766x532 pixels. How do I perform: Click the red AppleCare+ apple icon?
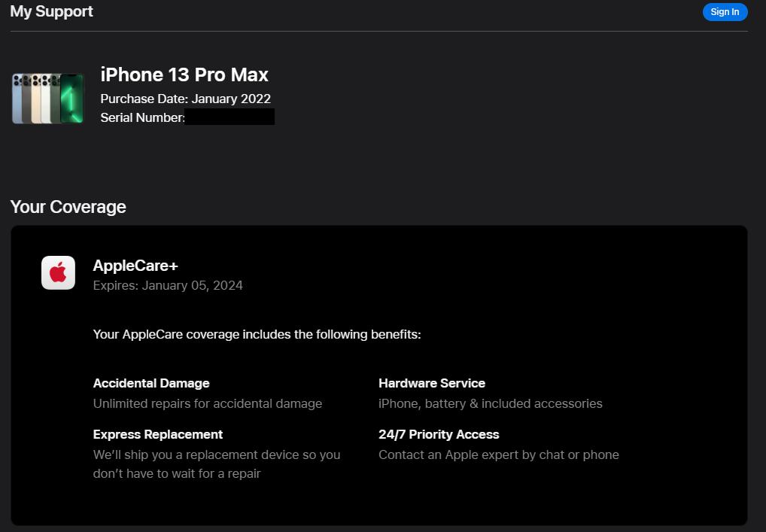58,272
